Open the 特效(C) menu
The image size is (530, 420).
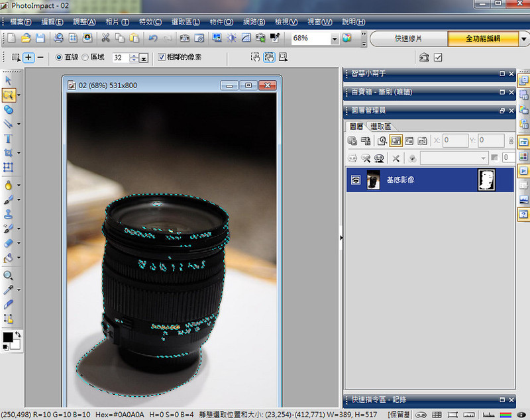(x=150, y=22)
